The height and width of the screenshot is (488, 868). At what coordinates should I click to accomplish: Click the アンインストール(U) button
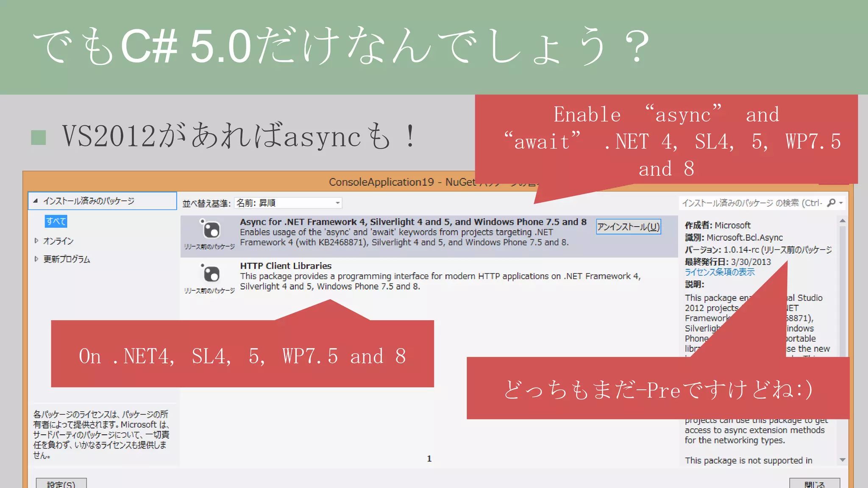click(628, 227)
